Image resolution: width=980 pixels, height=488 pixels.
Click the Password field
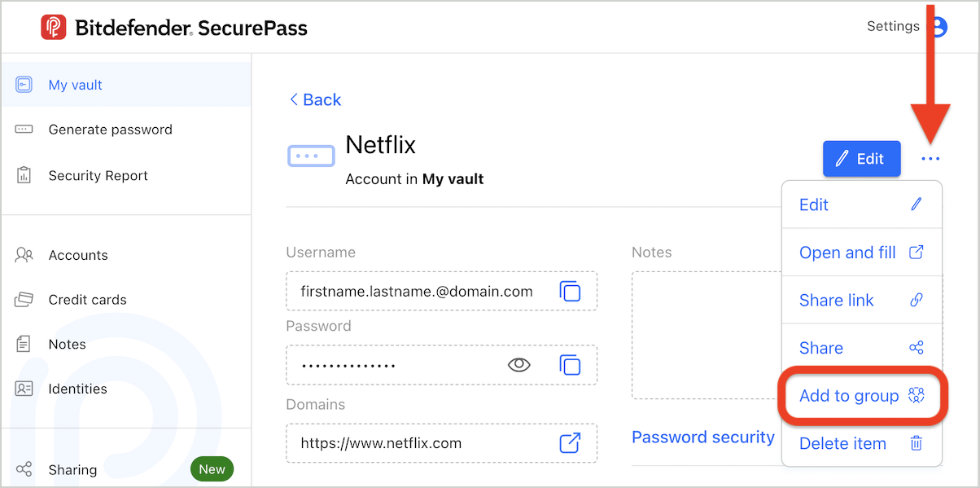point(441,365)
